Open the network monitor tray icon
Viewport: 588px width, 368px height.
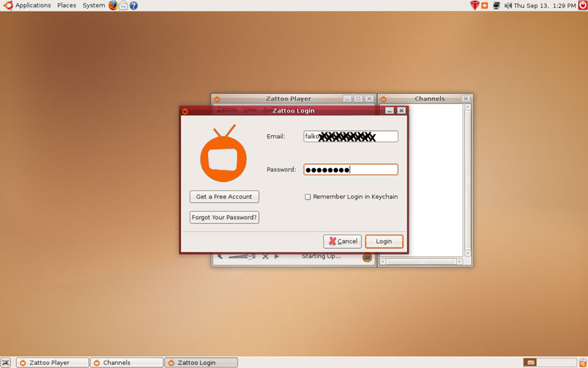click(x=497, y=6)
